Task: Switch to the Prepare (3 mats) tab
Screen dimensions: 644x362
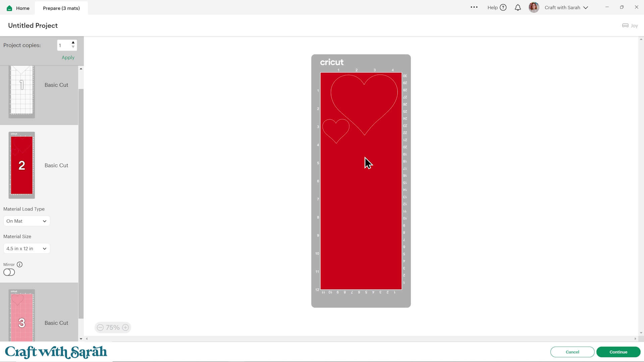Action: (x=61, y=8)
